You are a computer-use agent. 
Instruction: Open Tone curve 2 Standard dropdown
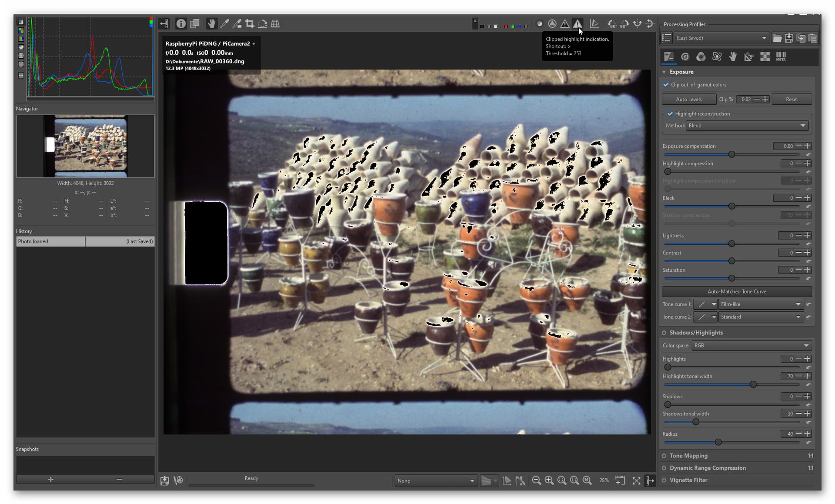click(761, 317)
